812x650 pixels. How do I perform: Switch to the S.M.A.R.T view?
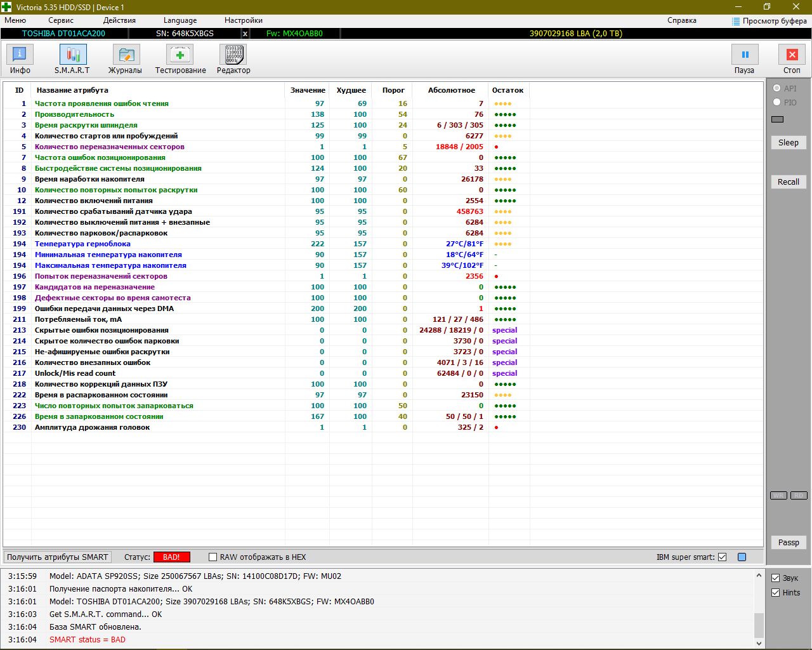(x=72, y=60)
